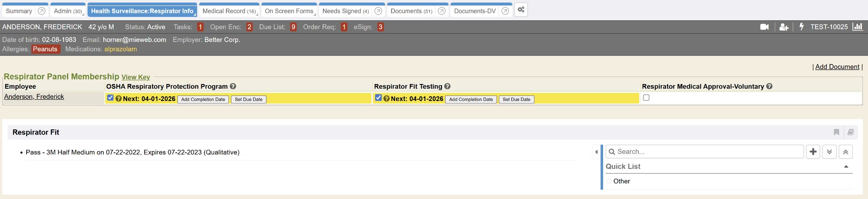Open Summary tab pop-out arrow icon

pyautogui.click(x=42, y=11)
